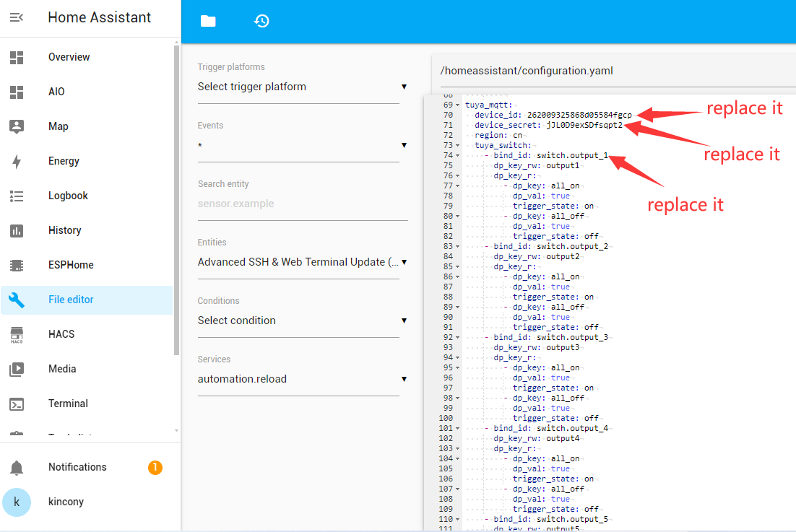Click dp_key_rw: output1 line
Screen dimensions: 796x532
537,166
